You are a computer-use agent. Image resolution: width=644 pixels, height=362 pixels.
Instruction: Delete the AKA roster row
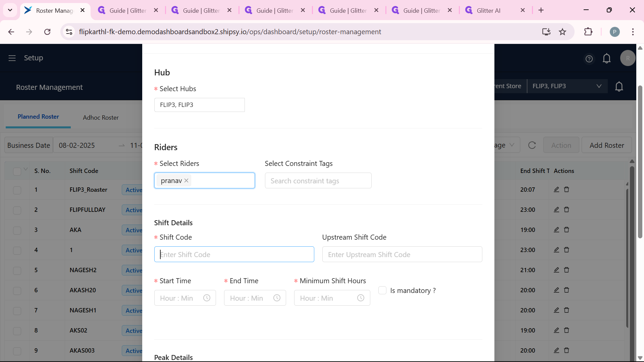coord(567,230)
